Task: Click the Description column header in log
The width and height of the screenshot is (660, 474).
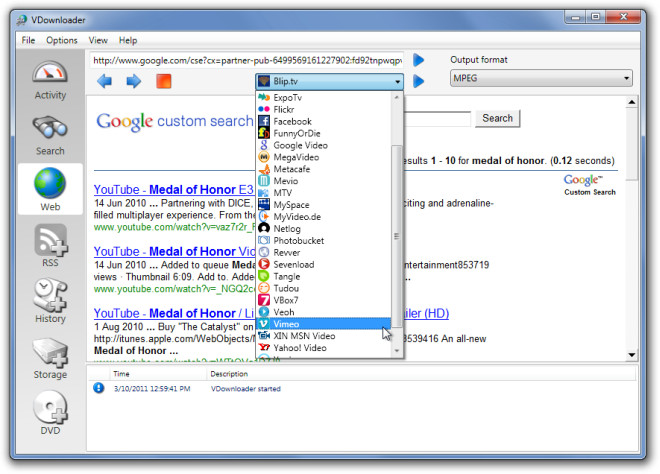Action: (421, 374)
